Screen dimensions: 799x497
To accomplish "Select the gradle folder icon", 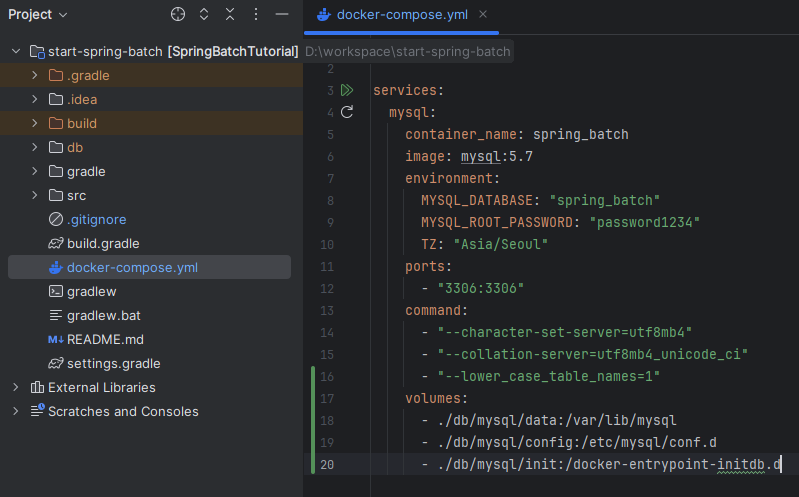I will click(x=56, y=171).
